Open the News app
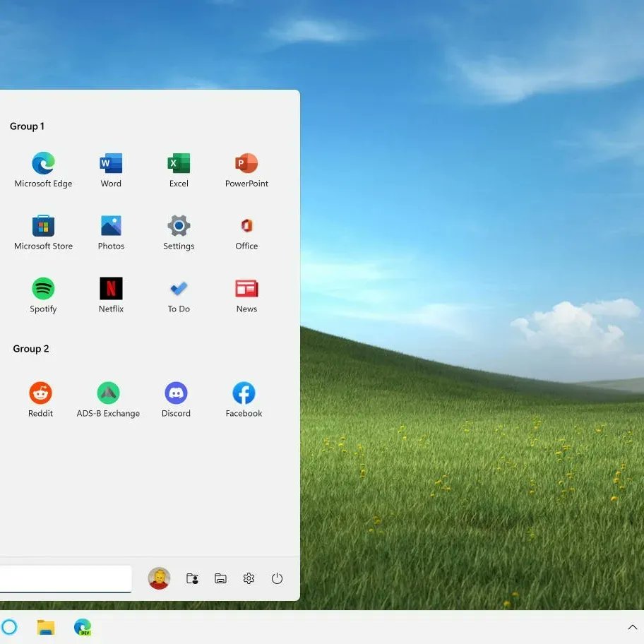The image size is (644, 644). pyautogui.click(x=246, y=288)
